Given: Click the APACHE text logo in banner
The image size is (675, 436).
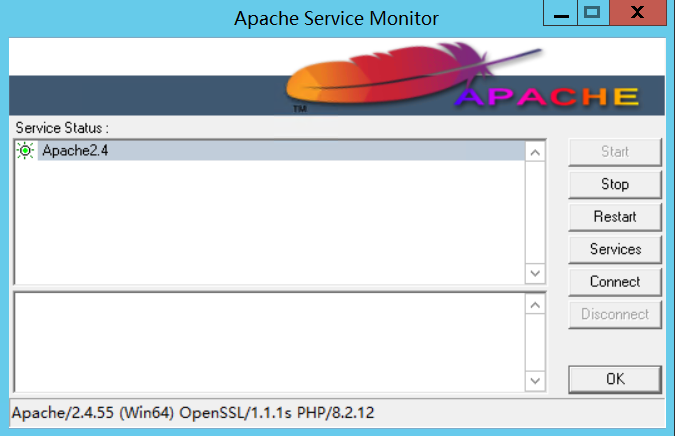Looking at the screenshot, I should [548, 97].
